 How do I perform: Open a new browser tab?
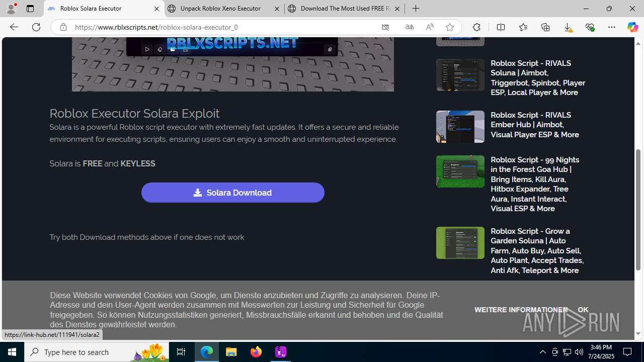(x=416, y=9)
